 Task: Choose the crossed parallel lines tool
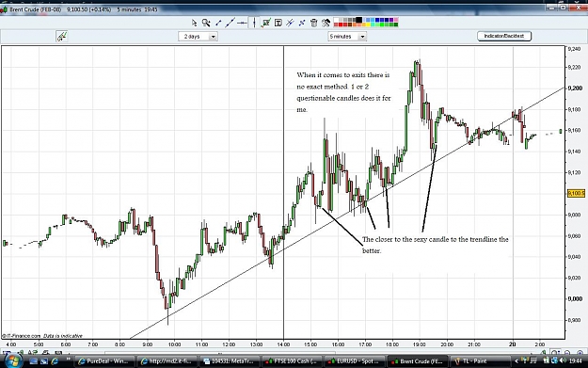pos(290,23)
